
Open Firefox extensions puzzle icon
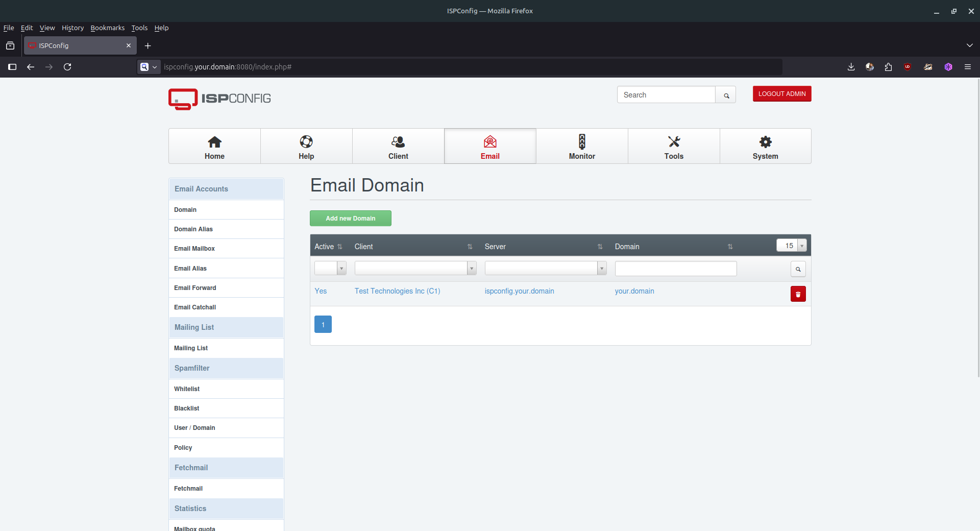pos(888,67)
